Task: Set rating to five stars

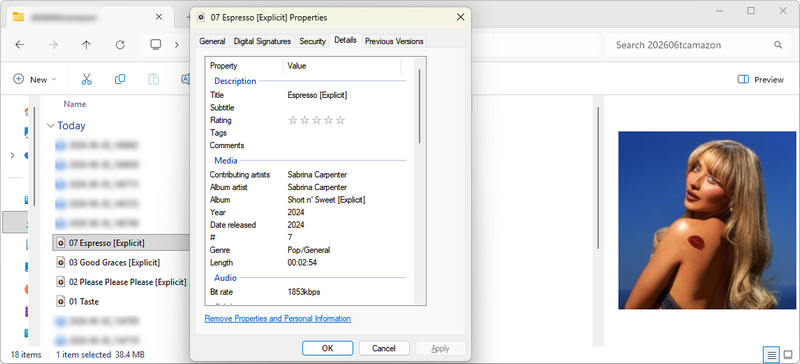Action: (x=340, y=120)
